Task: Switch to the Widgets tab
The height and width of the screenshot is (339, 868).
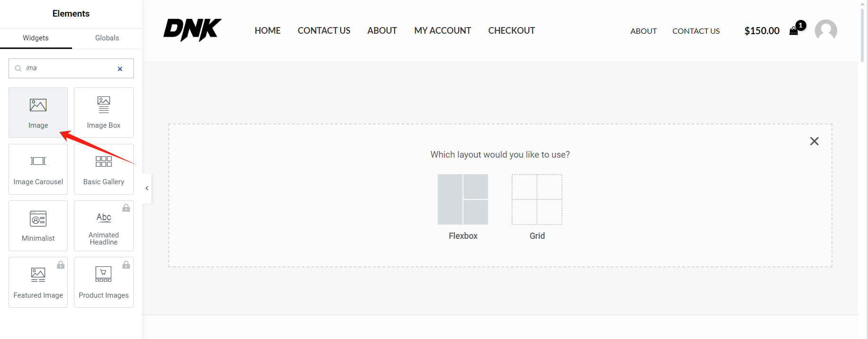Action: [36, 38]
